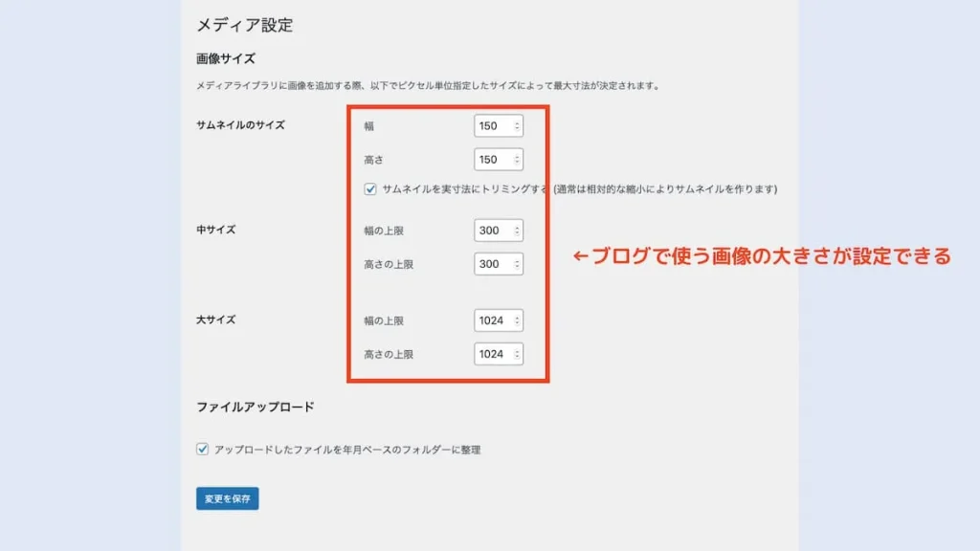Image resolution: width=980 pixels, height=551 pixels.
Task: Click the 中サイズ row label
Action: pos(215,230)
